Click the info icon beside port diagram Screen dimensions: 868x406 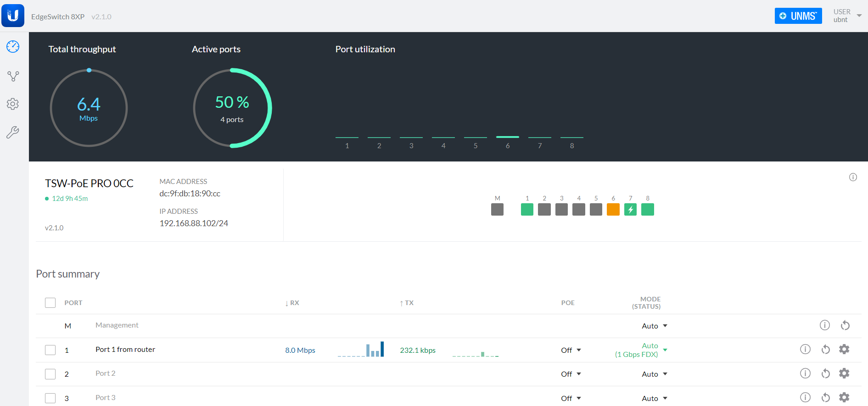click(853, 177)
